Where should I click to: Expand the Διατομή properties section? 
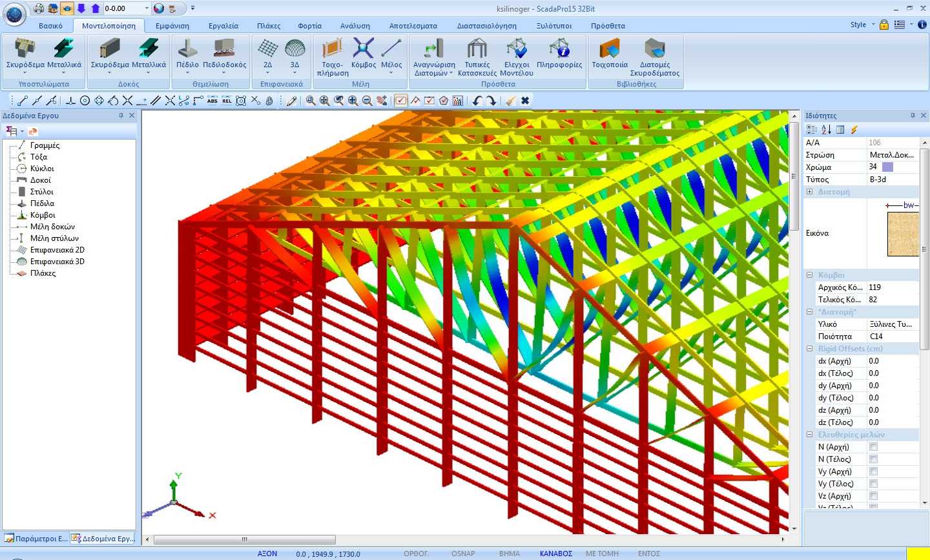tap(810, 192)
